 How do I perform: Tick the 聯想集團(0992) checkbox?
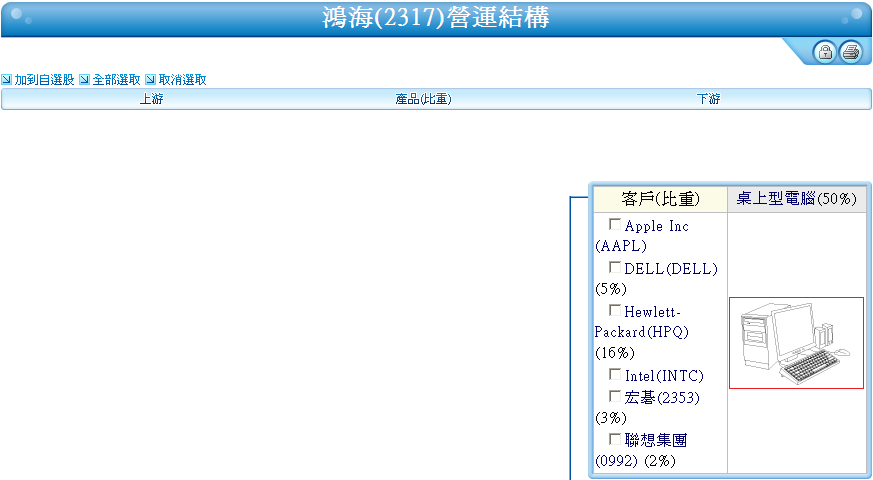click(615, 439)
